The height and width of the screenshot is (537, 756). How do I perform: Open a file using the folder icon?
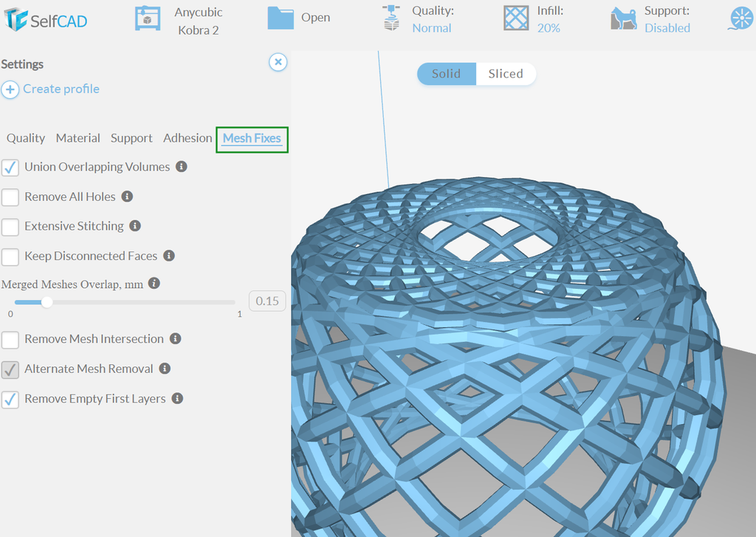click(280, 17)
